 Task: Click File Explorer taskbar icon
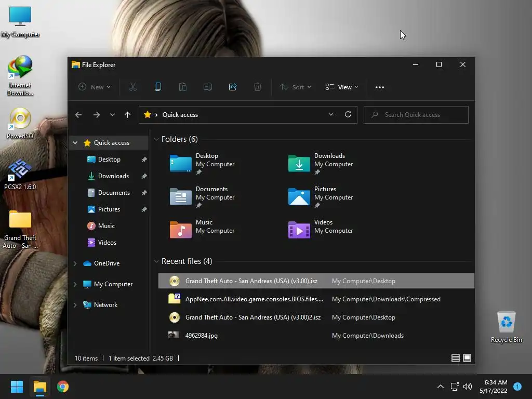coord(39,387)
